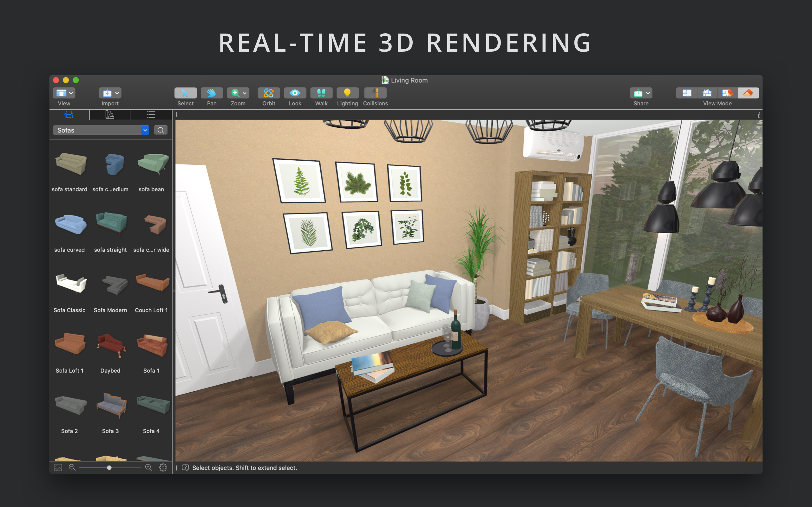Expand the Sofas category dropdown

(x=145, y=130)
